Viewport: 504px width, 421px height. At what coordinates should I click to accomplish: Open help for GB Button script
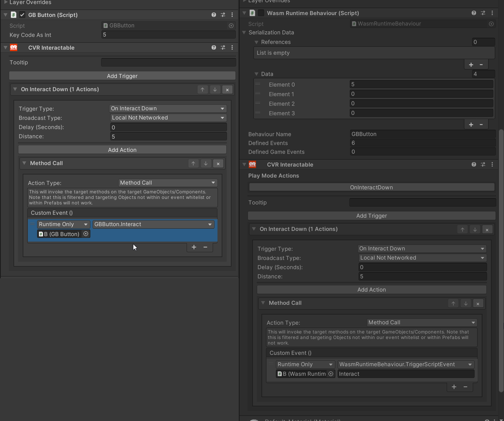tap(214, 15)
